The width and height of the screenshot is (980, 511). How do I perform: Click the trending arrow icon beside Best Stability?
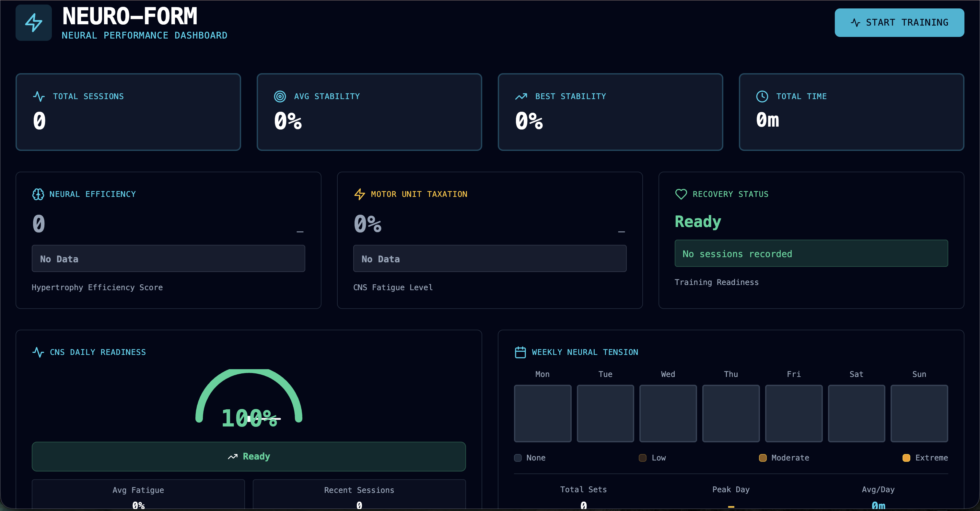(521, 96)
